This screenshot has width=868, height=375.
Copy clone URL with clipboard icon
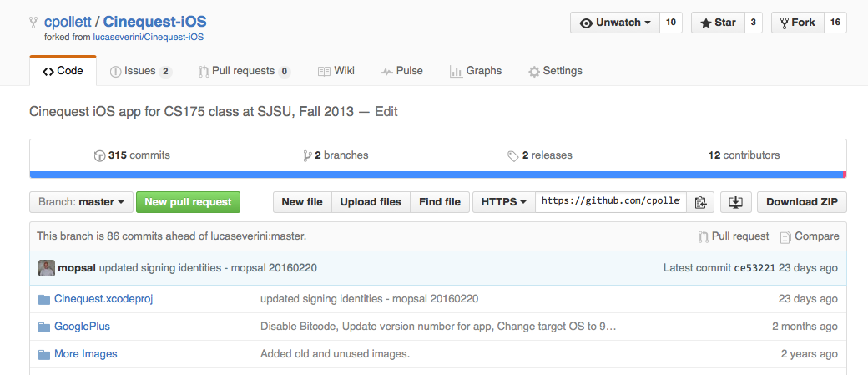[x=700, y=202]
